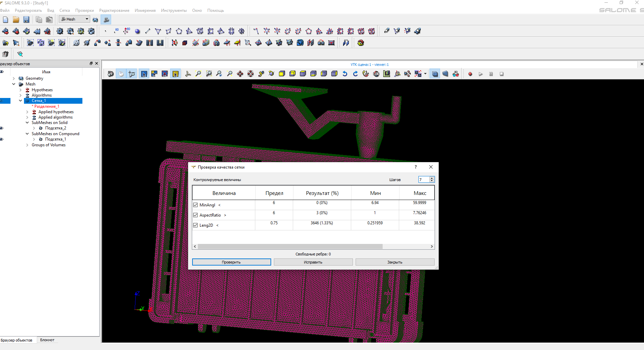644x350 pixels.
Task: Switch to the Блокнот tab
Action: 47,340
